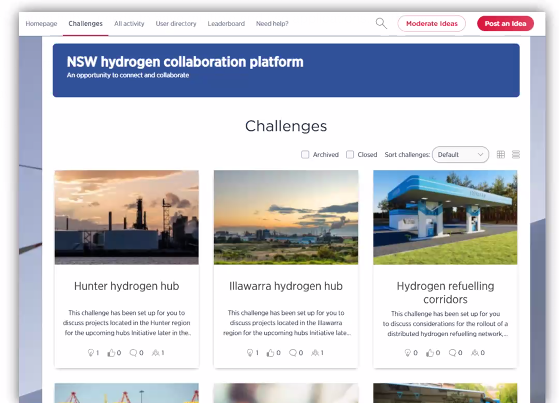Click thumbs-up icon on Hydrogen refuelling corridors

click(430, 353)
